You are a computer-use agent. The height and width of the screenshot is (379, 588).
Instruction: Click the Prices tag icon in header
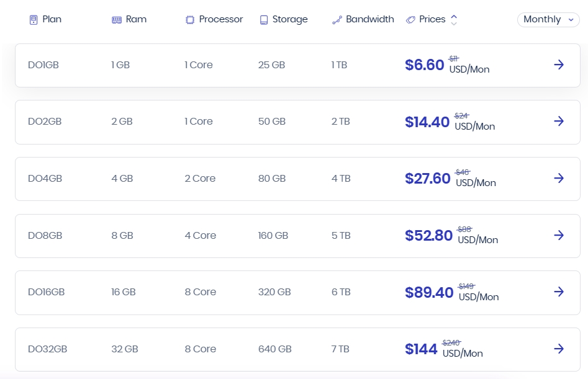410,20
